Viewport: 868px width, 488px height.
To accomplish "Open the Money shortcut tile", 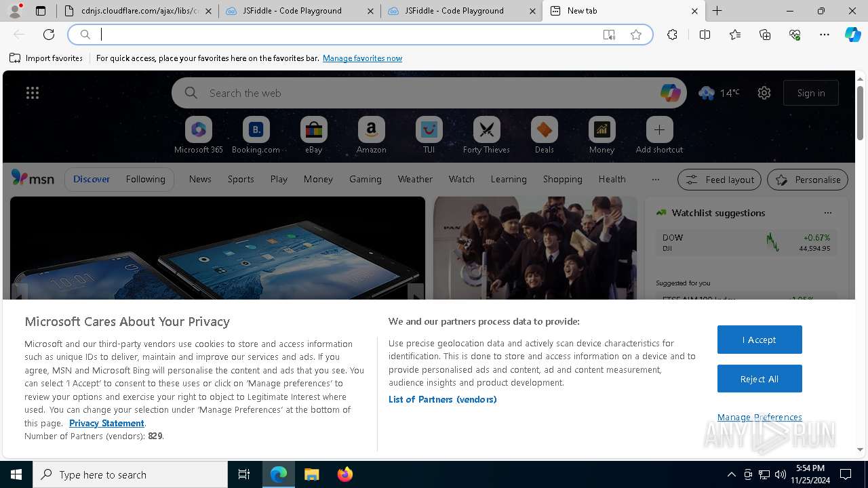I will click(x=601, y=136).
